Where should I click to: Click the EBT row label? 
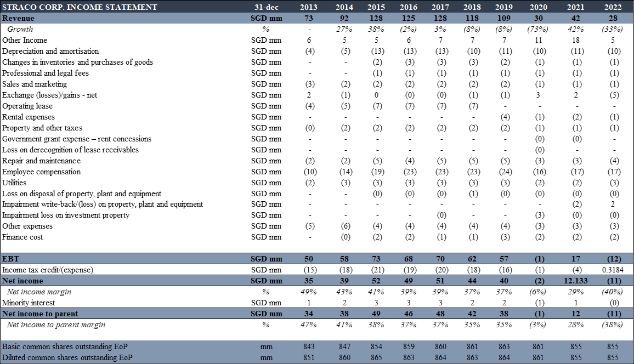coord(10,259)
